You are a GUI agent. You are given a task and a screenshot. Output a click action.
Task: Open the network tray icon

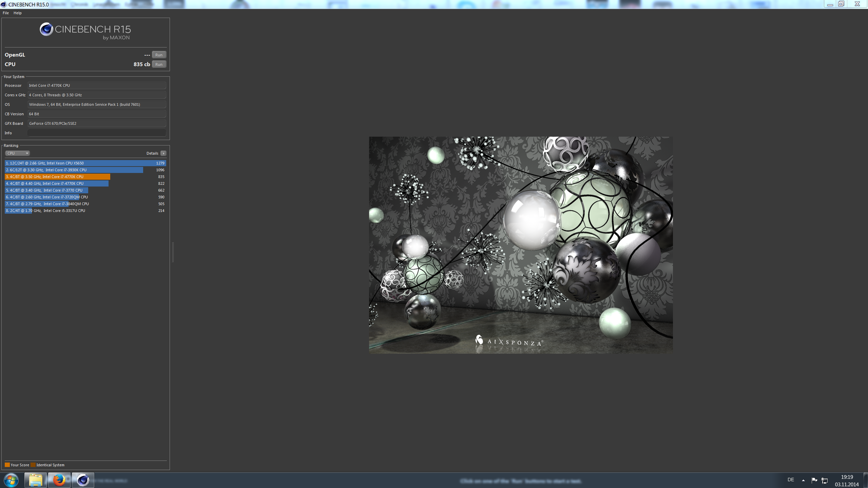point(825,480)
